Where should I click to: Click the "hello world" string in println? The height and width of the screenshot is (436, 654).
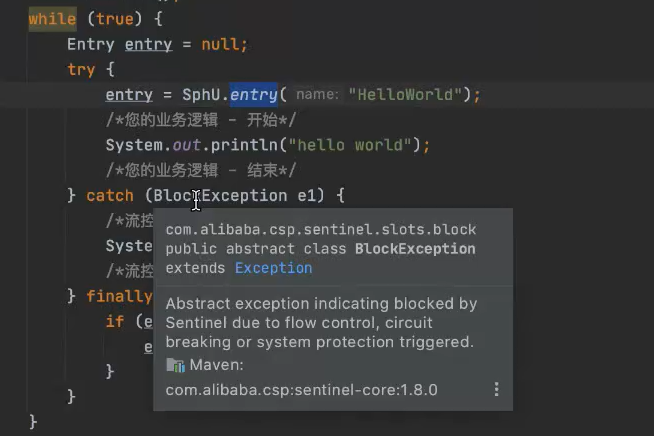tap(350, 145)
